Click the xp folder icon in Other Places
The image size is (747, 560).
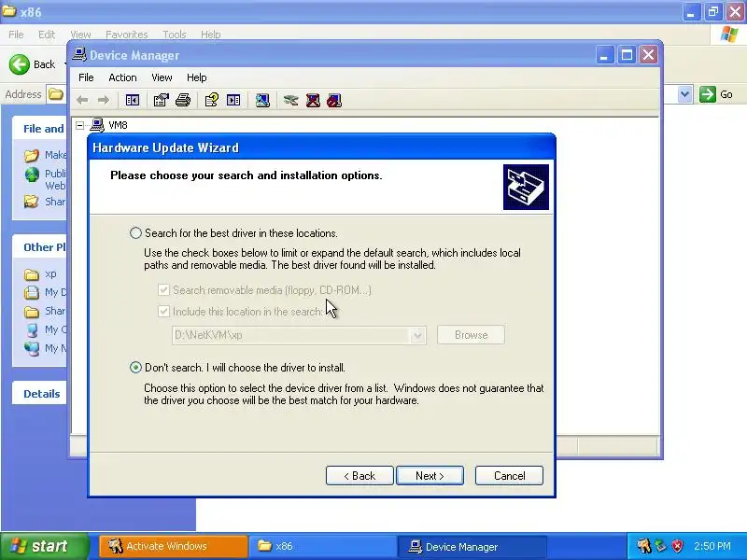(32, 274)
